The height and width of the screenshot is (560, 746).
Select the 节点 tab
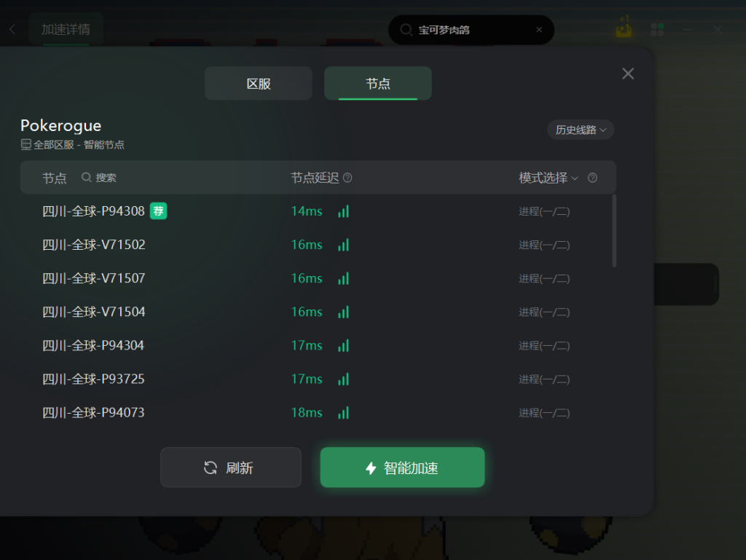378,84
